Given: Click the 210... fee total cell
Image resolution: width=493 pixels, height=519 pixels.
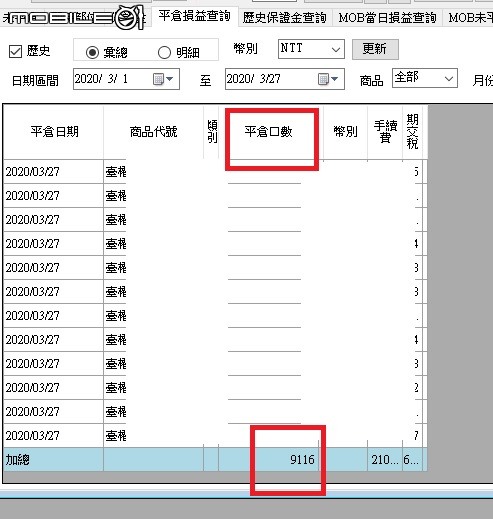Looking at the screenshot, I should [385, 460].
